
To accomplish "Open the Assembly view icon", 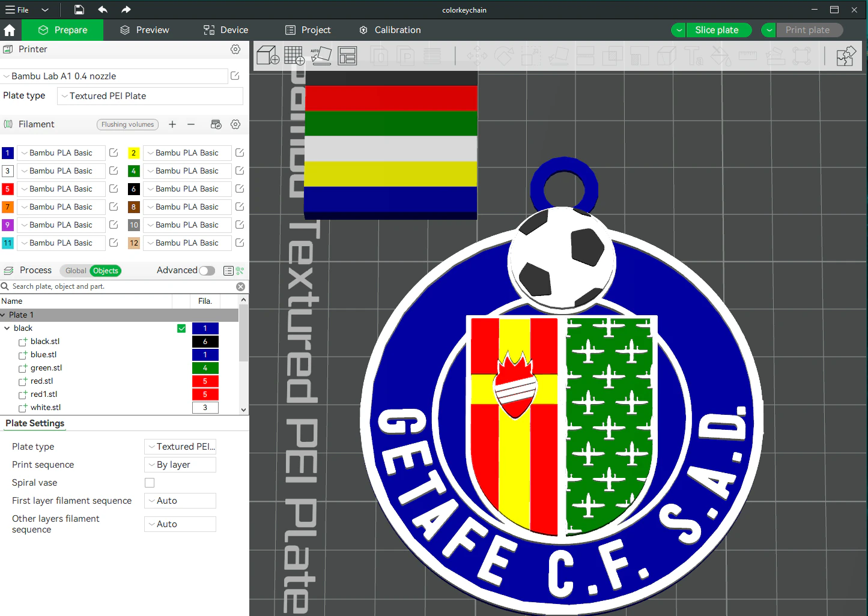I will point(846,56).
